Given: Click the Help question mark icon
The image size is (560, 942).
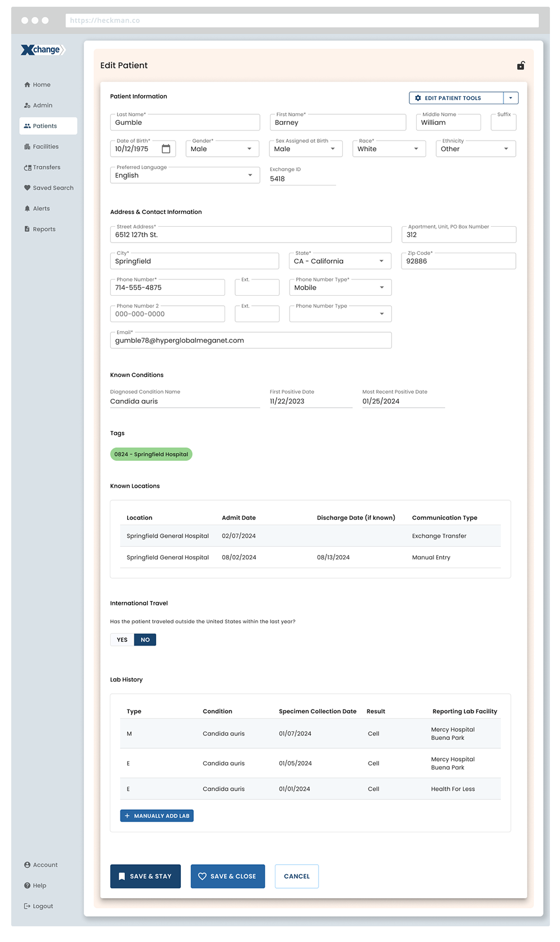Looking at the screenshot, I should click(27, 885).
